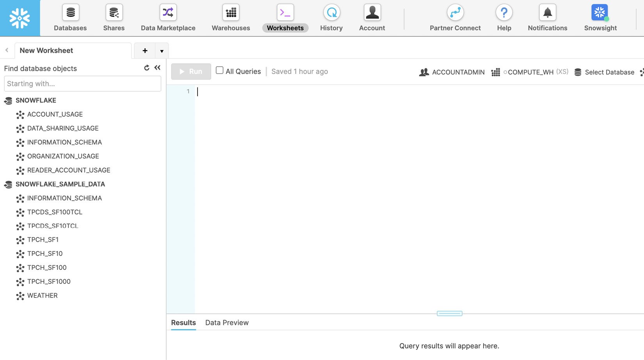Open the Account person icon

point(372,12)
